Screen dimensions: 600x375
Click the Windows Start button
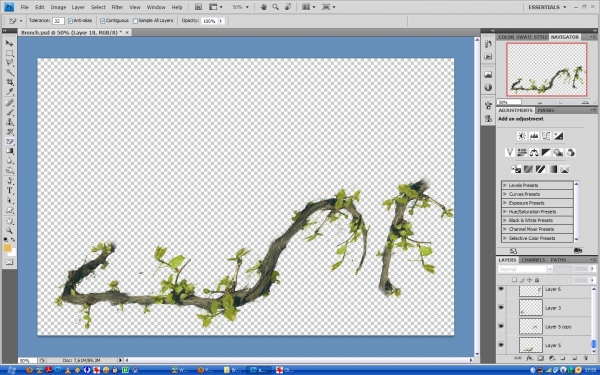(10, 370)
